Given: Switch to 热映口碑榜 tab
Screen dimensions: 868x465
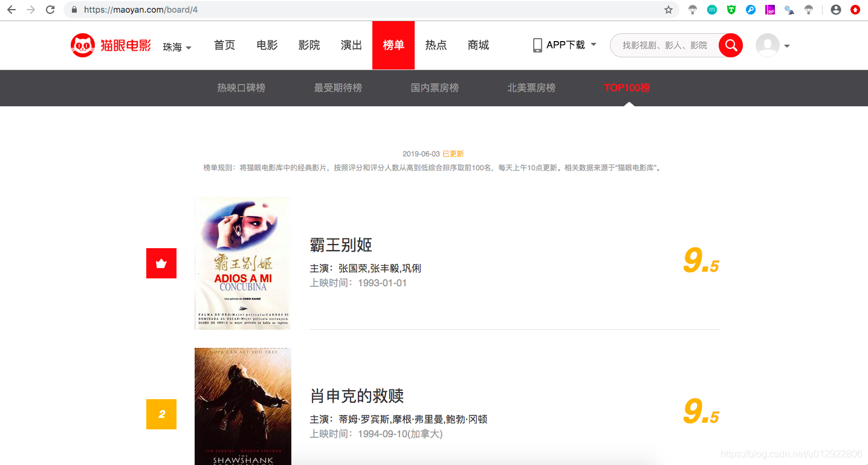Looking at the screenshot, I should tap(241, 88).
